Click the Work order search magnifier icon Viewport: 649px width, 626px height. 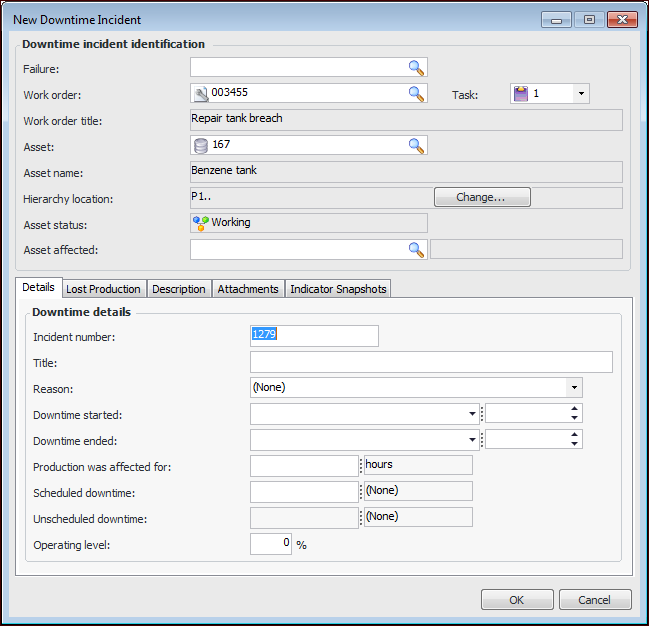pyautogui.click(x=416, y=94)
